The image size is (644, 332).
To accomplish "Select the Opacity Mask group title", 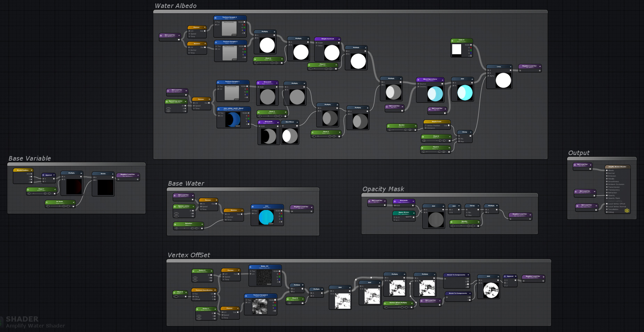I will click(x=383, y=189).
